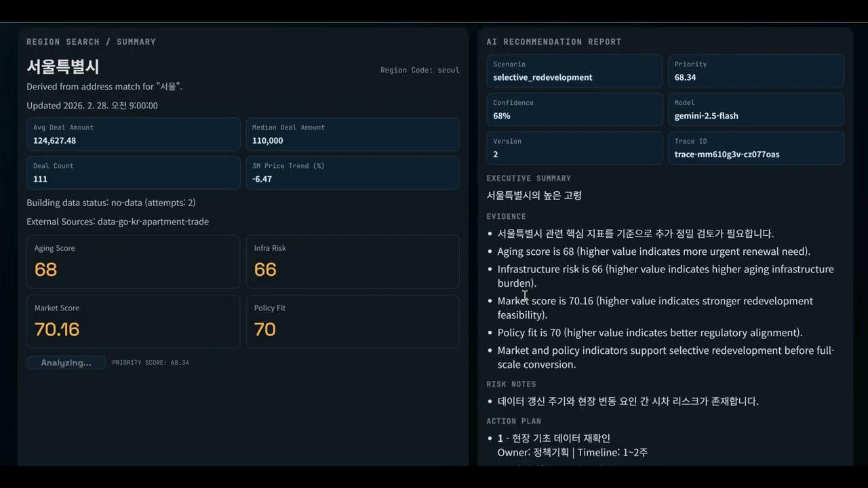Click the Scenario selective_redevelopment card
Viewport: 868px width, 488px height.
(x=574, y=71)
